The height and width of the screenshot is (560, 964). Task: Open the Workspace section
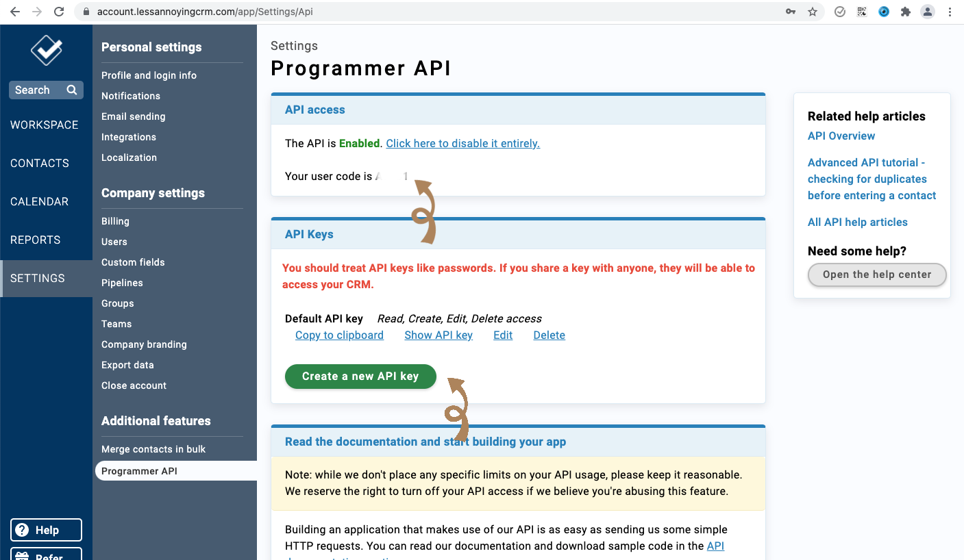(45, 125)
